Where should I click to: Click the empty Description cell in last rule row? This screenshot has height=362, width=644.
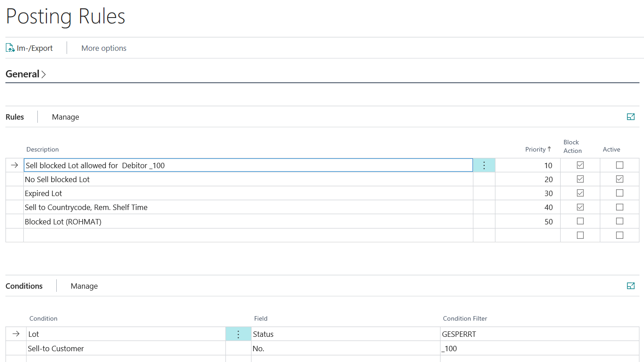click(x=248, y=235)
